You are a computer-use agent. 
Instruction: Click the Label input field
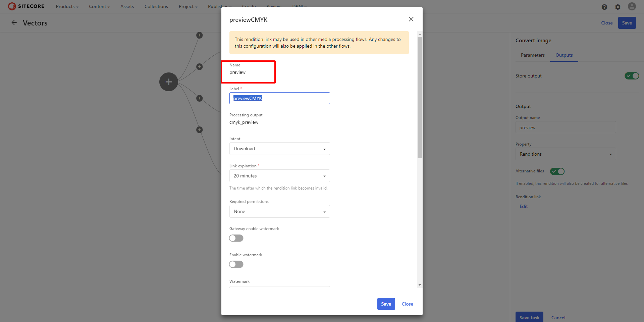280,98
